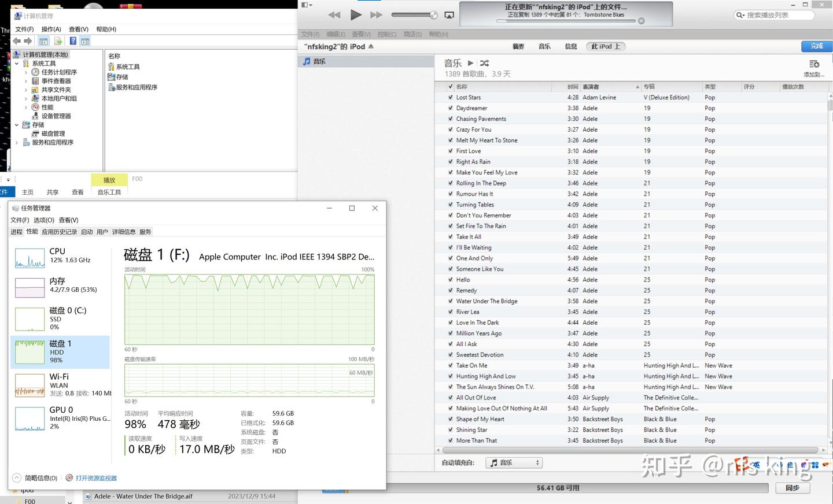Viewport: 833px width, 504px height.
Task: Sort songs by Artist (表演者) column header
Action: [x=611, y=87]
